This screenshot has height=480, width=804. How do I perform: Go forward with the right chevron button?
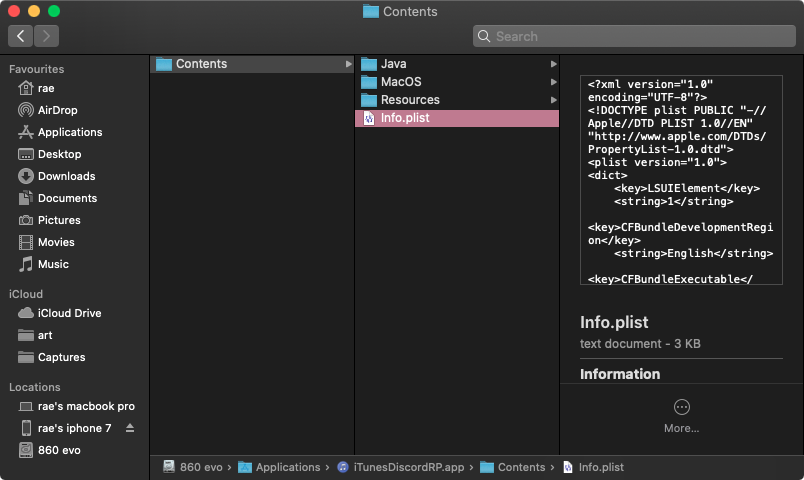[x=46, y=36]
